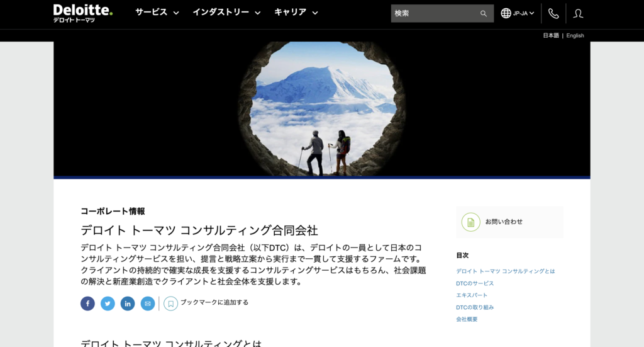This screenshot has height=347, width=644.
Task: Click the search magnifier icon
Action: point(484,14)
